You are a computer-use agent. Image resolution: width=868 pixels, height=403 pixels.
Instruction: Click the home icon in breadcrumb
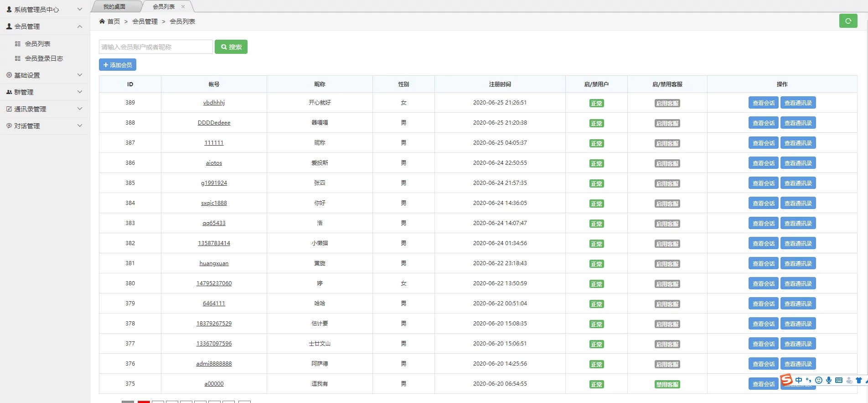click(x=102, y=21)
